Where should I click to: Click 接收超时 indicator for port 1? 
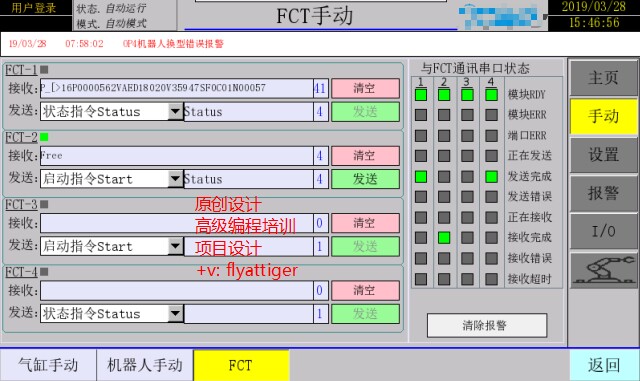coord(421,279)
